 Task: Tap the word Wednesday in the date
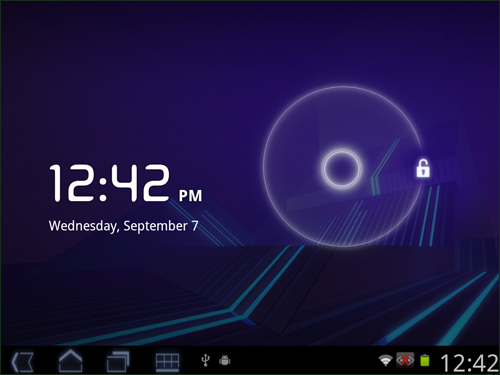pos(83,226)
